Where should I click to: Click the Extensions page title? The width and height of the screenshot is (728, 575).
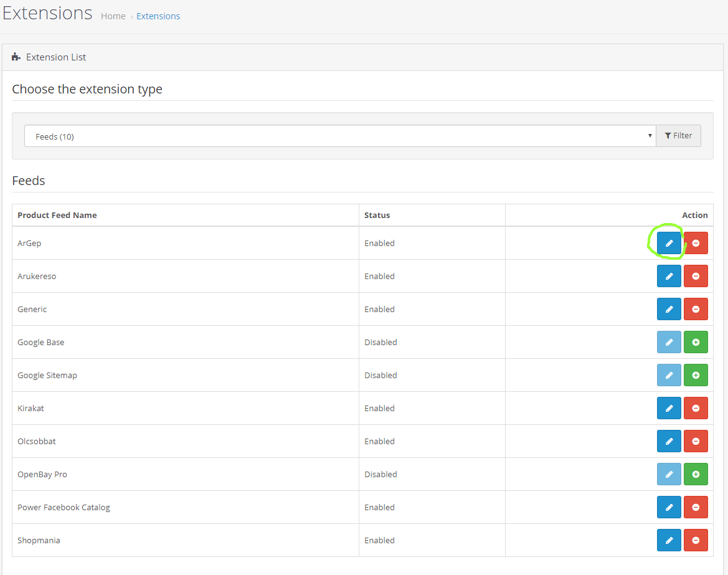pos(47,13)
